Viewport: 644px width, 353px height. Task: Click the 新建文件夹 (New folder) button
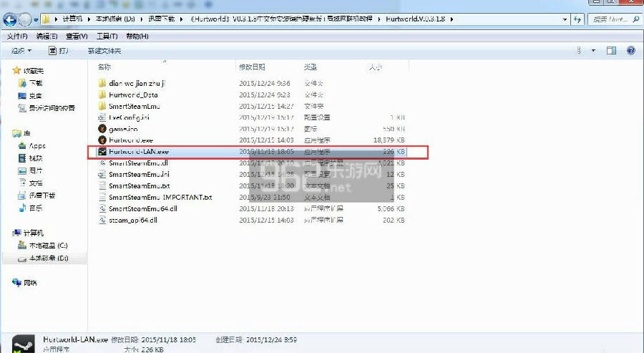pos(104,51)
